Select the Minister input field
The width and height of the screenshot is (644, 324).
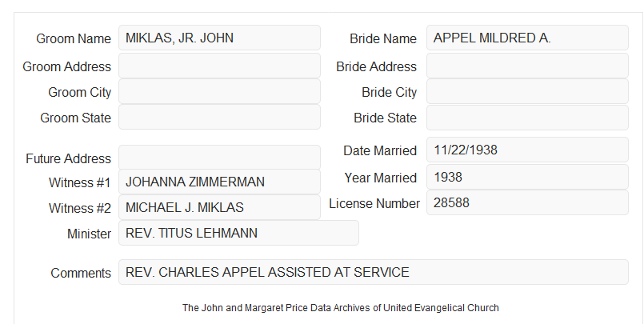tap(238, 233)
